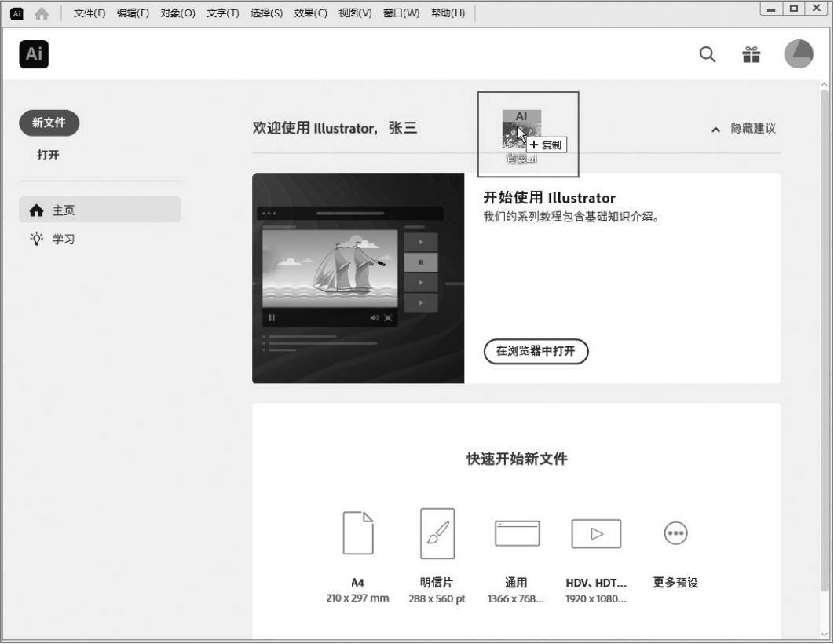Click the 打开 button in sidebar

click(48, 155)
